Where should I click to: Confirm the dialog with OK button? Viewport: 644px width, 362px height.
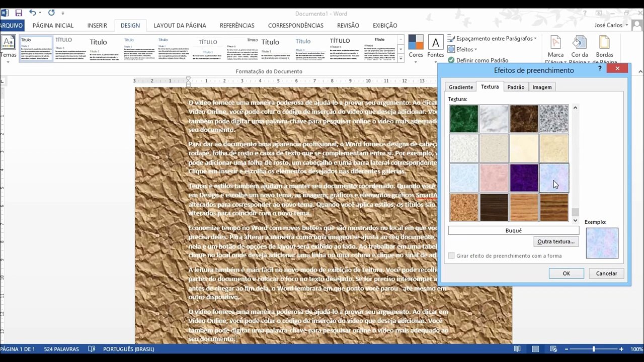(x=566, y=274)
